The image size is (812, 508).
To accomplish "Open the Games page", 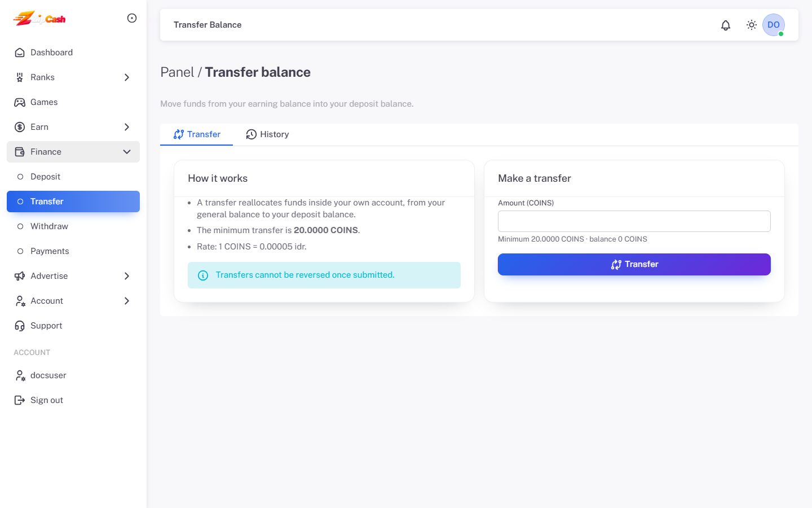I will [x=73, y=102].
